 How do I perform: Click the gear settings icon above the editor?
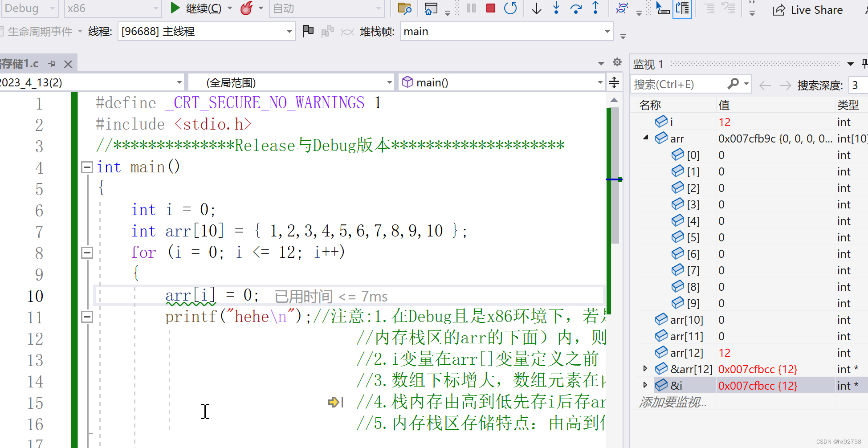616,62
